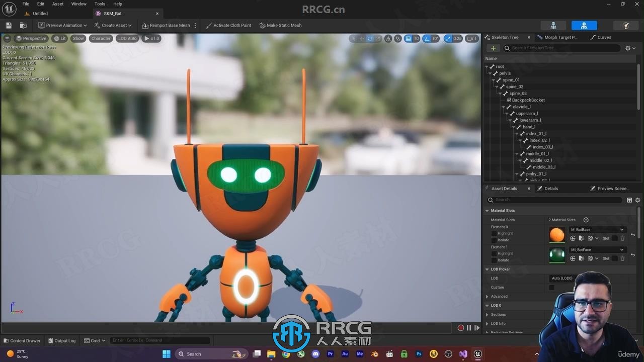
Task: Open Blender from the Windows taskbar
Action: [x=374, y=354]
